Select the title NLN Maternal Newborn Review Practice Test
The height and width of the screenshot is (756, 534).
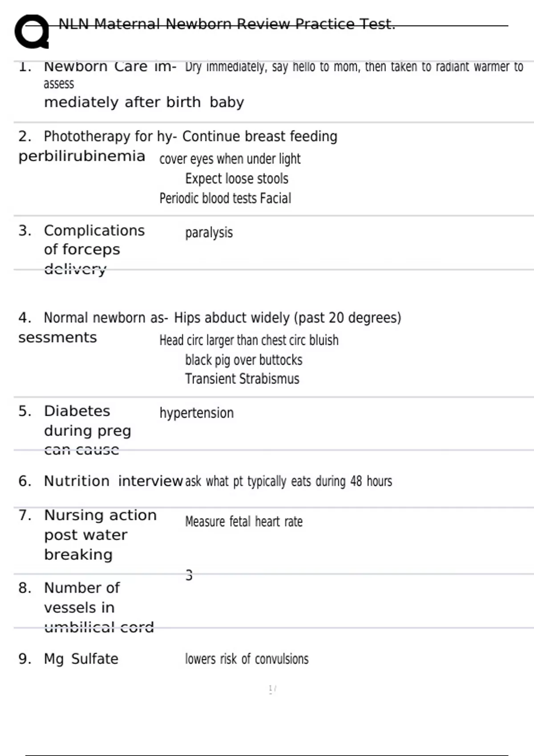[x=227, y=24]
